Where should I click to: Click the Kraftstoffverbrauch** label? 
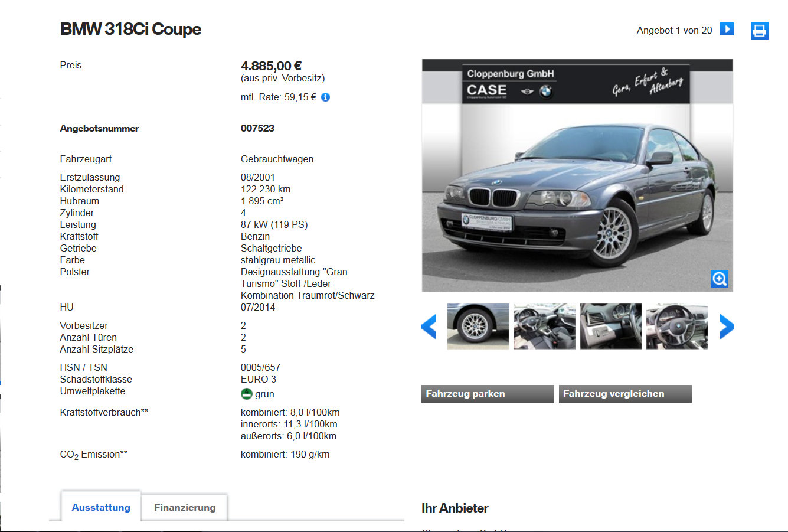click(104, 412)
